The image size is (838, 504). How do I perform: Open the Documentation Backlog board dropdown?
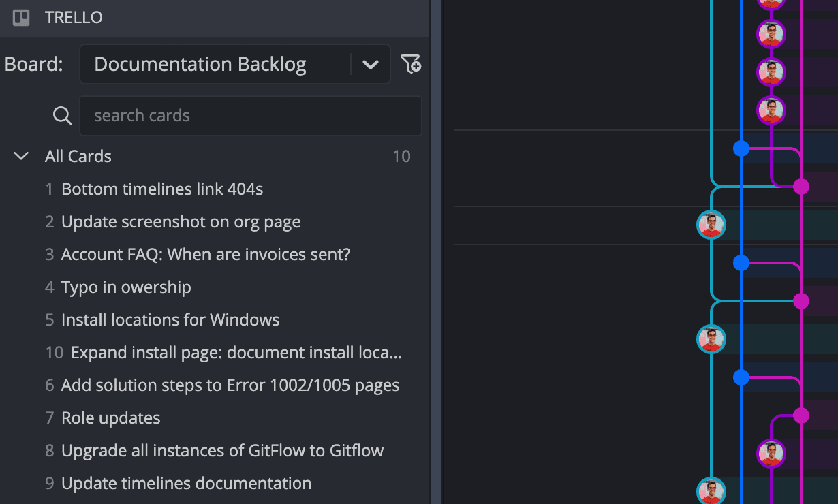[x=215, y=65]
